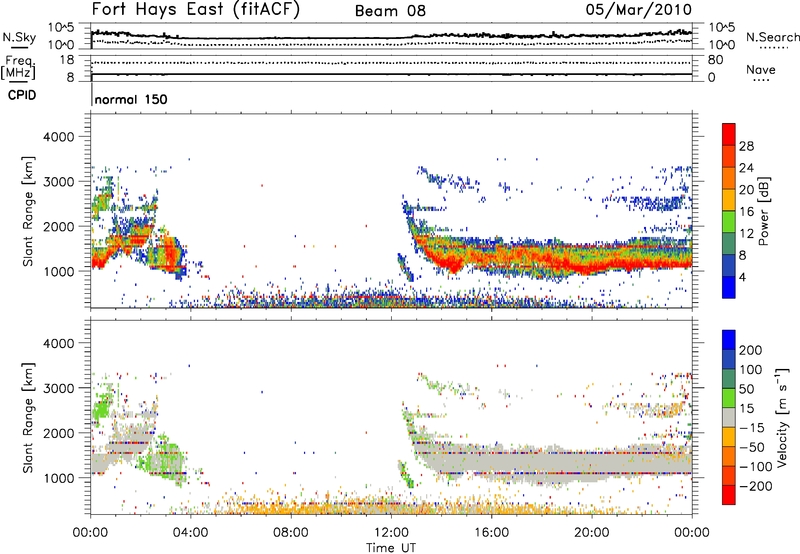
Task: Pick the yellow 16–20 dB Power swatch
Action: pyautogui.click(x=729, y=199)
